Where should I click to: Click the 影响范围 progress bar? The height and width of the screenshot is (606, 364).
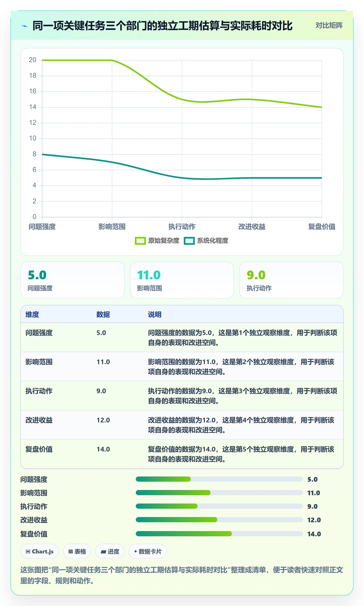(219, 493)
